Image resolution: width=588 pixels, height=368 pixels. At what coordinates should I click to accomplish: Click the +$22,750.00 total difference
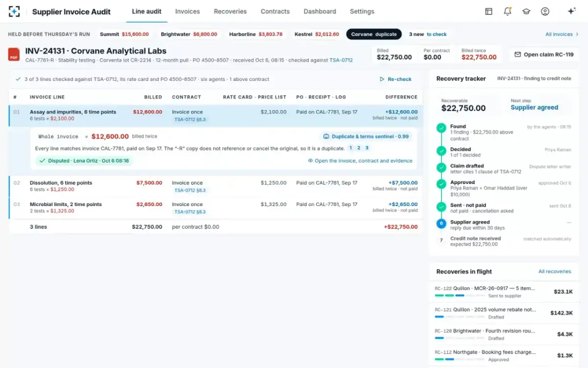coord(401,227)
